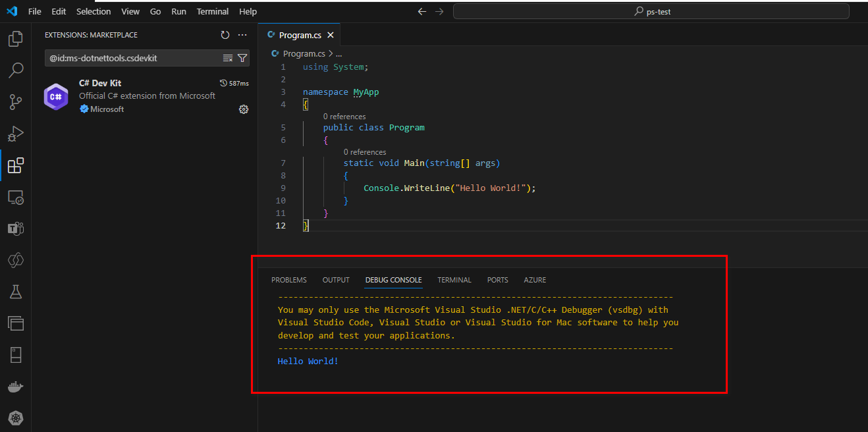
Task: Open the Run and Debug view
Action: pyautogui.click(x=15, y=134)
